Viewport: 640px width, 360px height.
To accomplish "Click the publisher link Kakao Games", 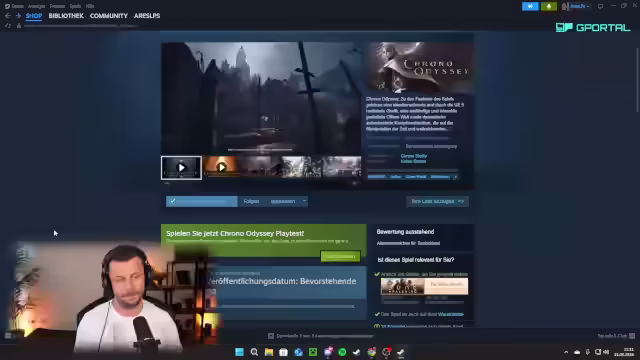I will coord(413,161).
